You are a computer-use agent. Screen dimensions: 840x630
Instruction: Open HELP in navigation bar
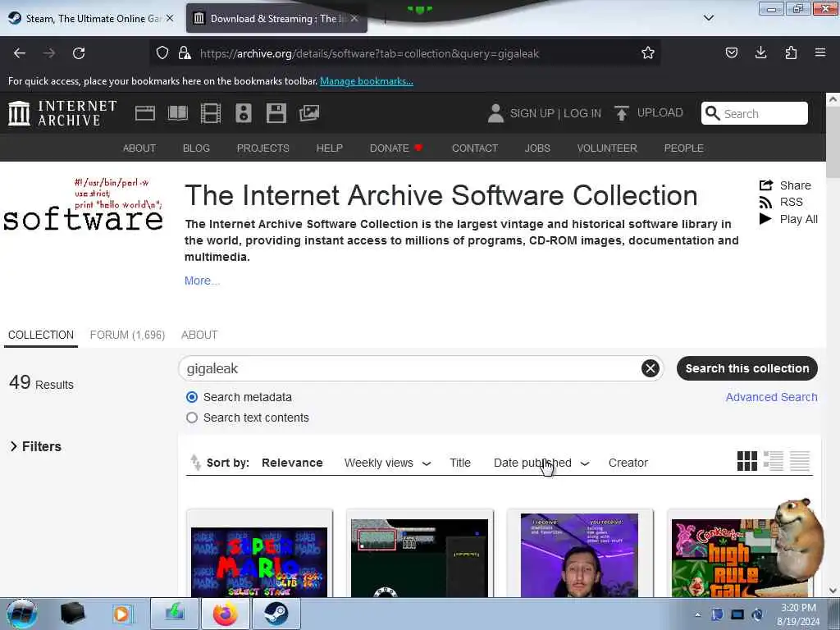(x=330, y=148)
